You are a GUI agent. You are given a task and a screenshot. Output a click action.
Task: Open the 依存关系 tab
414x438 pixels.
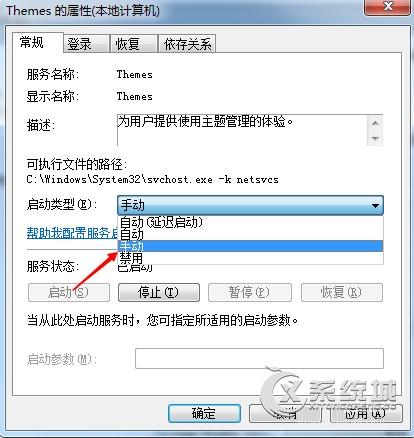(x=187, y=44)
